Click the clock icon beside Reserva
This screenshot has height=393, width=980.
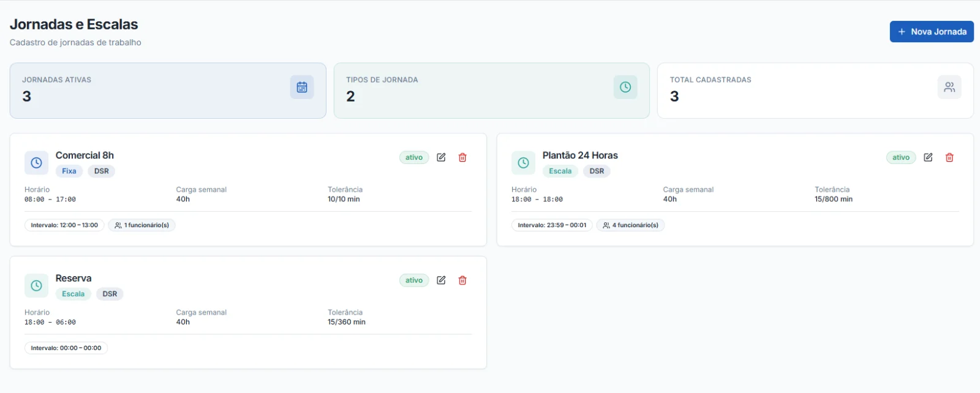point(36,286)
